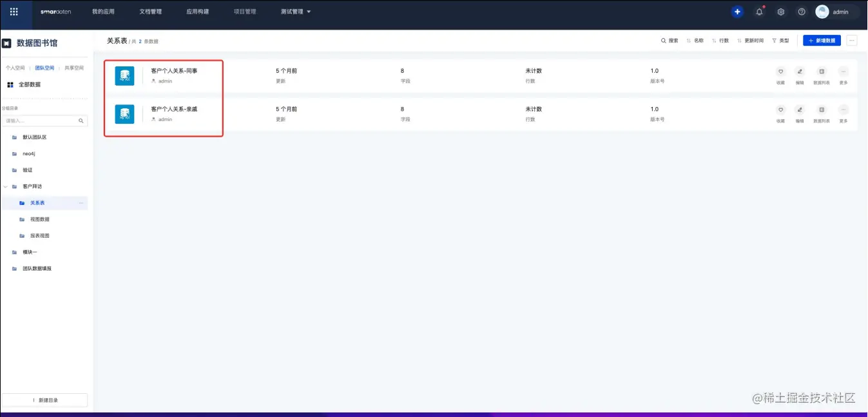This screenshot has height=417, width=868.
Task: Sort the list by 行数
Action: click(x=720, y=41)
